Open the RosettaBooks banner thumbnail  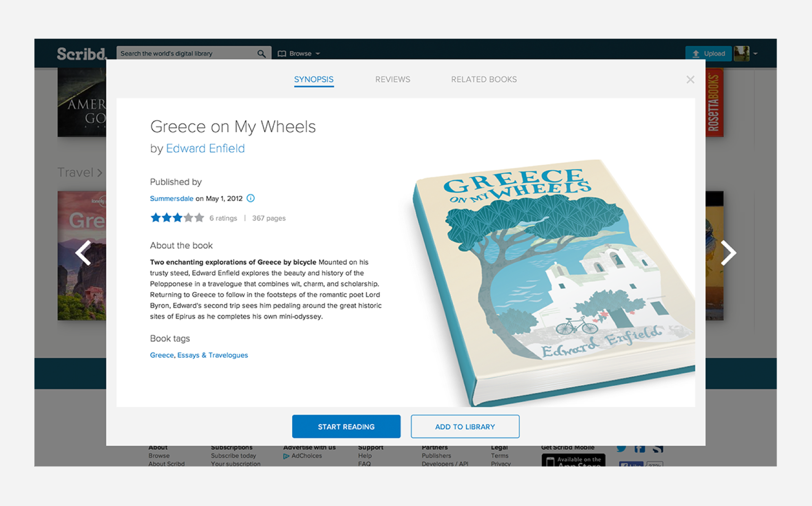[x=714, y=102]
